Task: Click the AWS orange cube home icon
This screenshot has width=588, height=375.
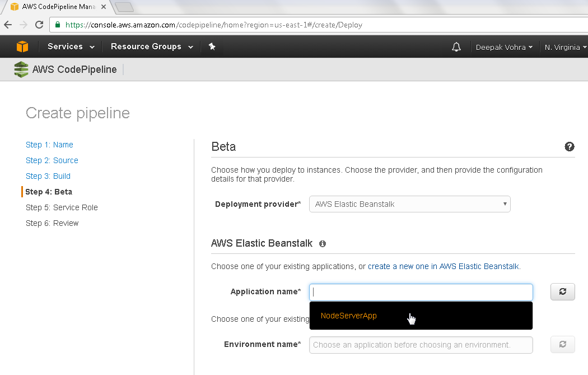Action: point(22,47)
